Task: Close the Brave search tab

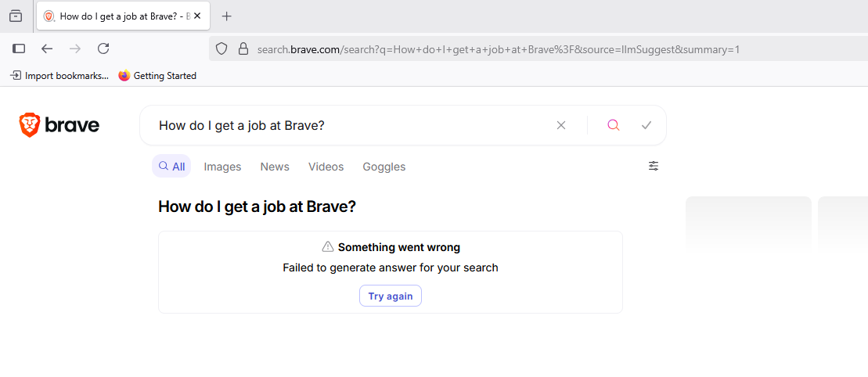Action: tap(198, 16)
